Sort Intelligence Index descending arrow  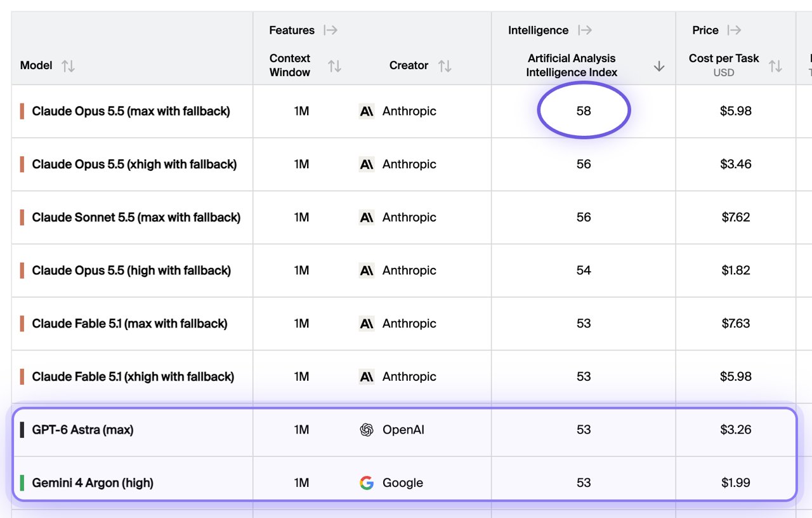tap(659, 65)
